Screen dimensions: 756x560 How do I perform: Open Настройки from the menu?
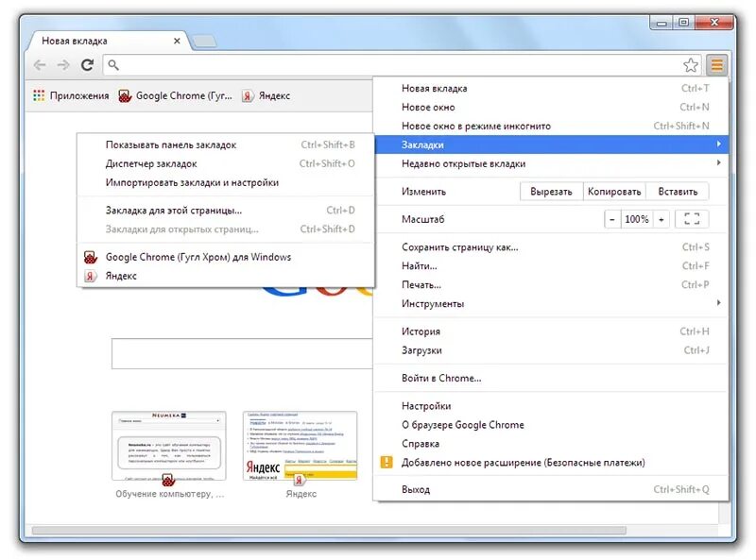click(x=551, y=406)
